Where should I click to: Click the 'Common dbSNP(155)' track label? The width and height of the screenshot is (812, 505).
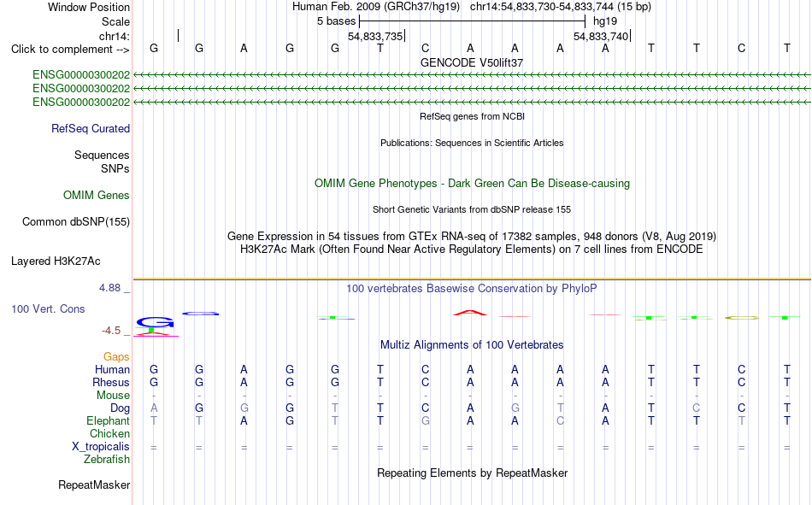pyautogui.click(x=76, y=221)
